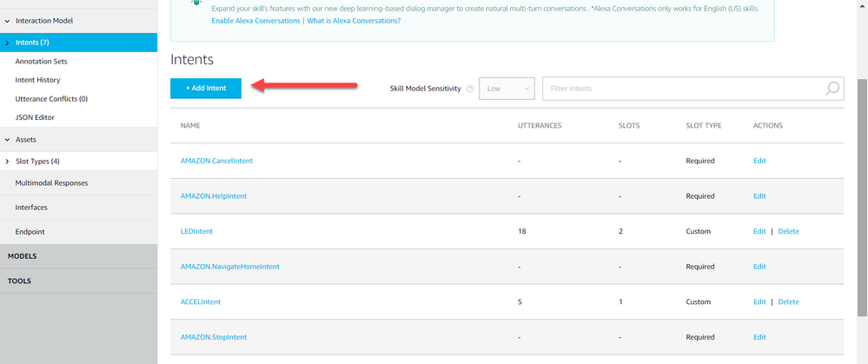This screenshot has height=364, width=868.
Task: Focus the Filter intents search field
Action: pyautogui.click(x=682, y=89)
